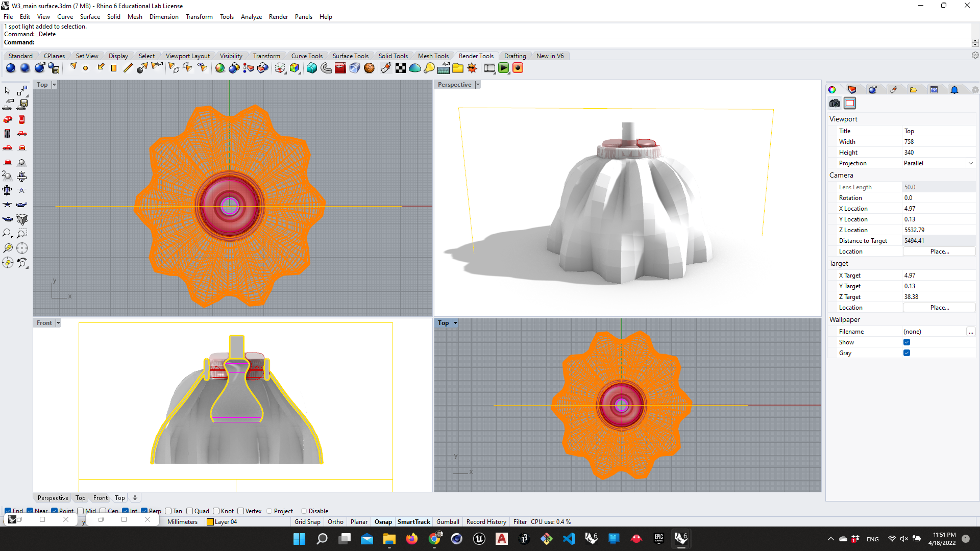Open the Transform menu
Viewport: 980px width, 551px height.
click(199, 16)
